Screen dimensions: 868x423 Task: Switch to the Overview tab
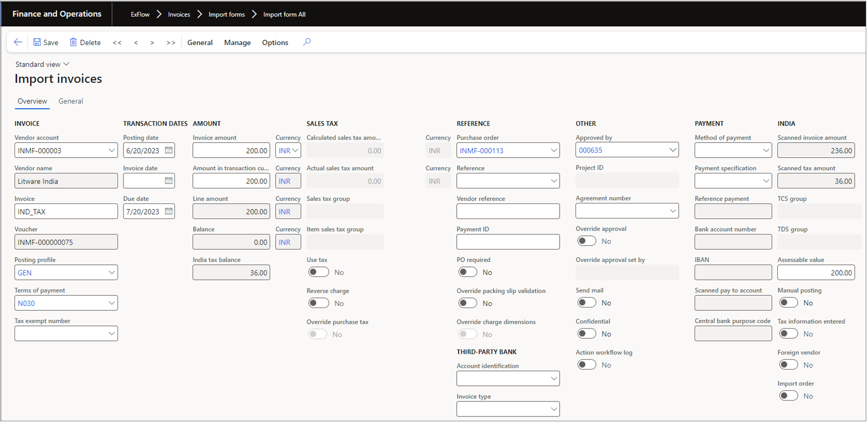point(32,101)
